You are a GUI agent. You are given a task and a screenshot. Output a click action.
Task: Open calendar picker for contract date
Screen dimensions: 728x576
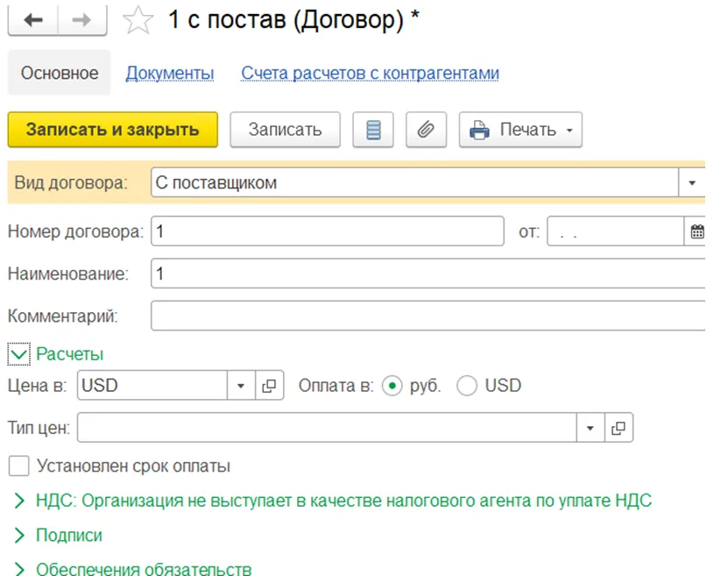697,232
